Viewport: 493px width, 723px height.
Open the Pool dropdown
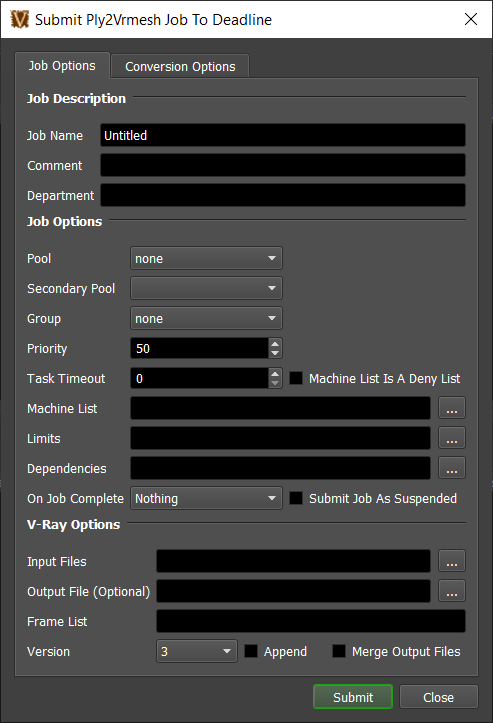tap(206, 258)
